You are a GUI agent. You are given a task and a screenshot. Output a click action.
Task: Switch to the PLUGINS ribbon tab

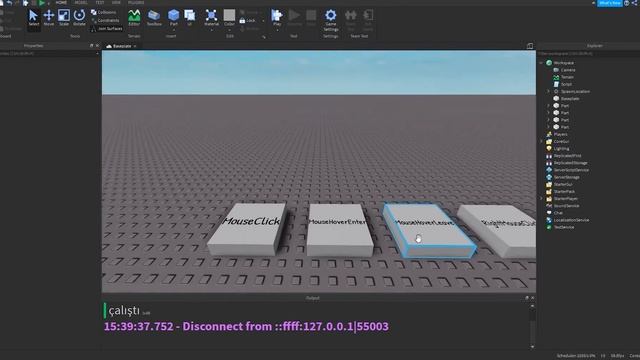pyautogui.click(x=136, y=2)
